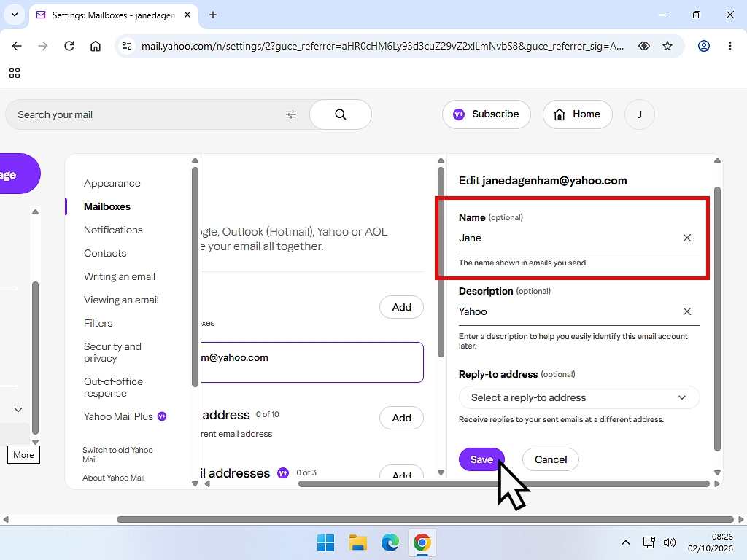Viewport: 747px width, 560px height.
Task: Bookmark this page with the star icon
Action: [x=667, y=46]
